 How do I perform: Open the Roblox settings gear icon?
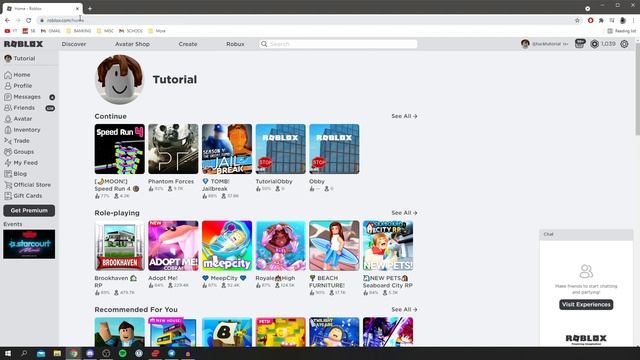click(624, 44)
